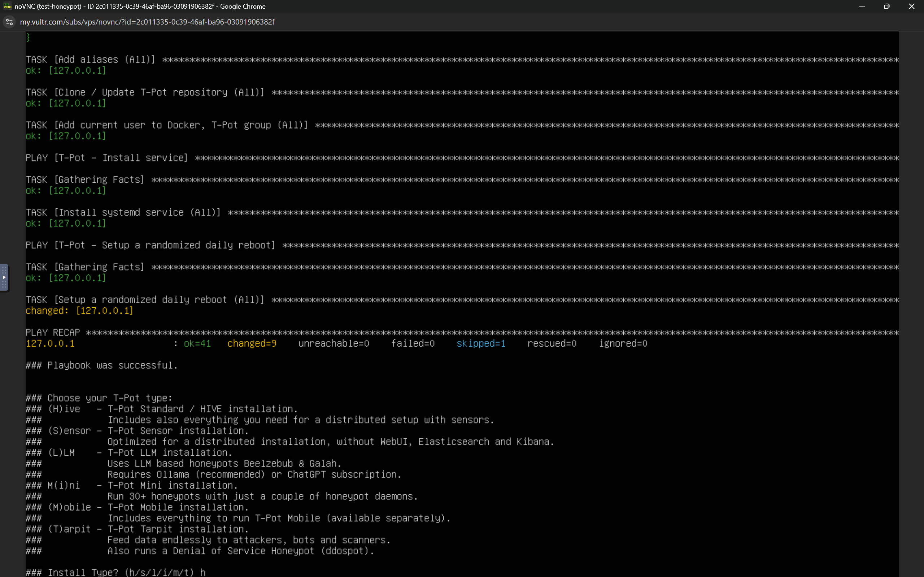Click the 'skipped=1' recap value
Image resolution: width=924 pixels, height=577 pixels.
point(481,343)
